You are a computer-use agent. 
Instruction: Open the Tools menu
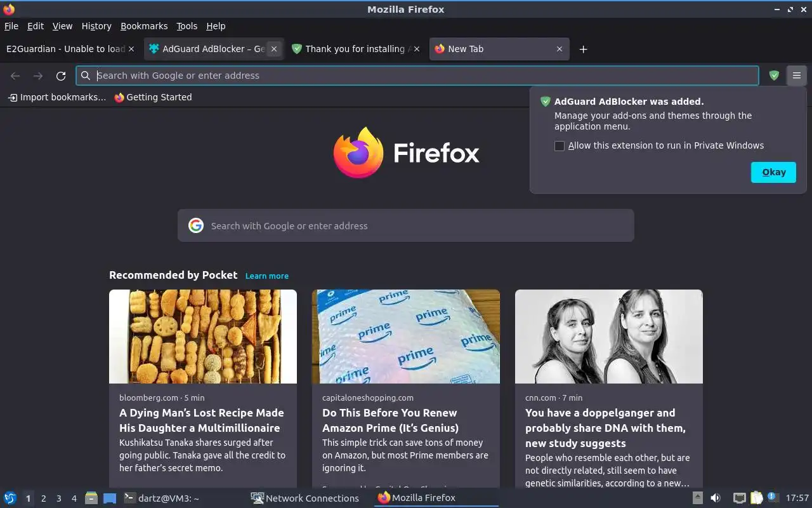187,26
